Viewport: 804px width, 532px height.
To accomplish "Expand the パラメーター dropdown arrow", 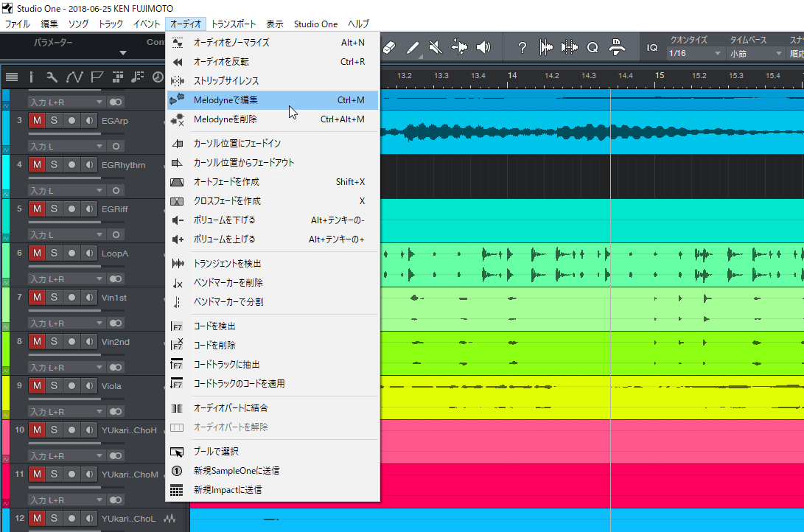I will 122,53.
